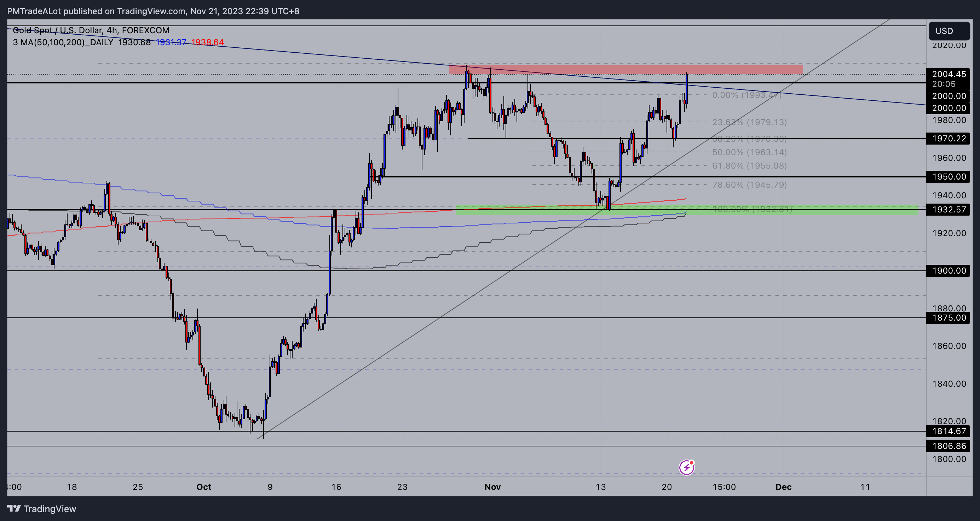The height and width of the screenshot is (521, 980).
Task: Select the 78.60% (1945.79) Fibonacci label
Action: [749, 185]
